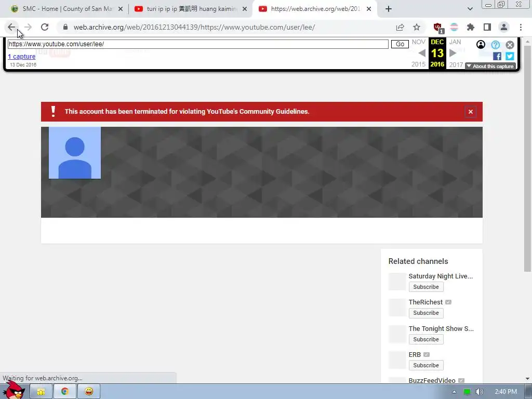
Task: Open Wayback help question mark icon
Action: 495,45
